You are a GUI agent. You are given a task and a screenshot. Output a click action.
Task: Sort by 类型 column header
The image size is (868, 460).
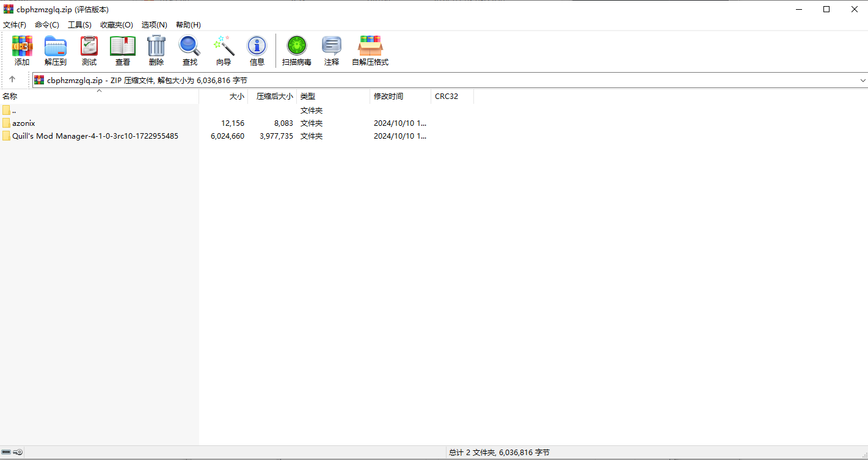tap(334, 97)
